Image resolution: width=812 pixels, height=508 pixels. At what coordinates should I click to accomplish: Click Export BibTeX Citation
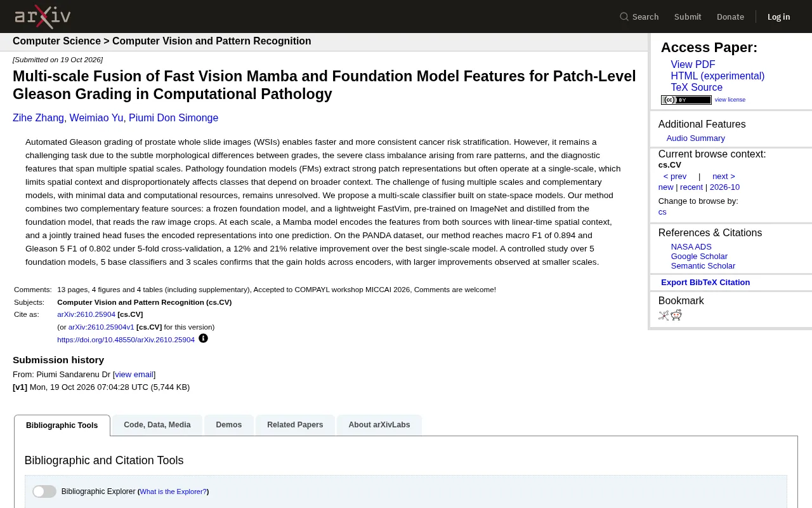click(x=705, y=283)
